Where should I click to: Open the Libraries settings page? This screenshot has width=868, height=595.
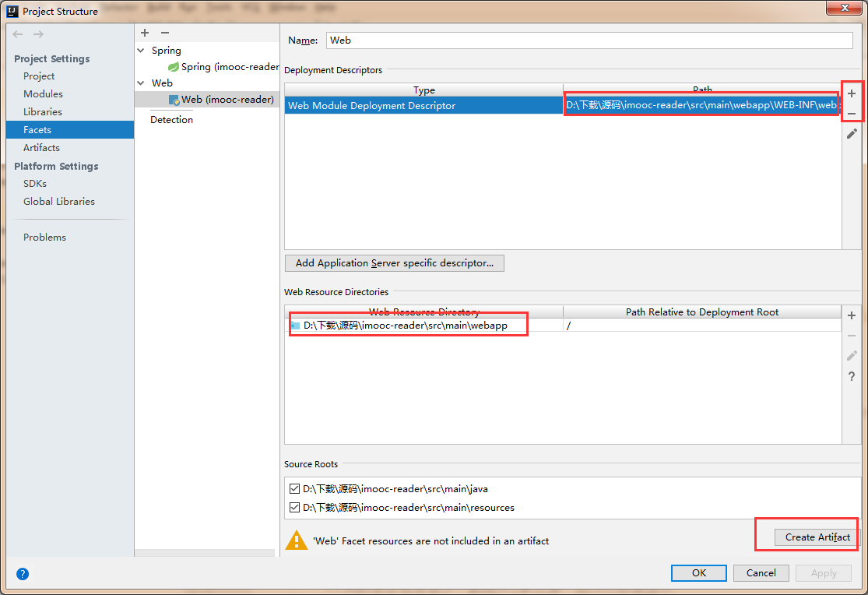(x=43, y=112)
